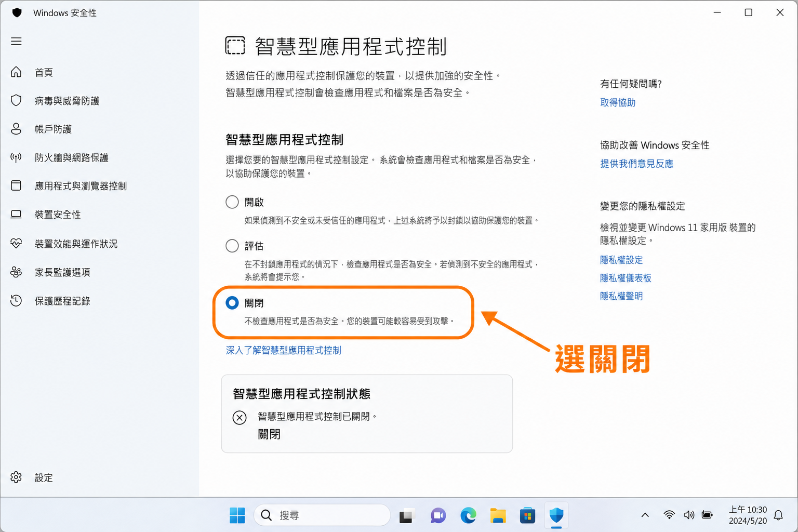Click the 取得協助 link
This screenshot has height=532, width=798.
click(618, 102)
